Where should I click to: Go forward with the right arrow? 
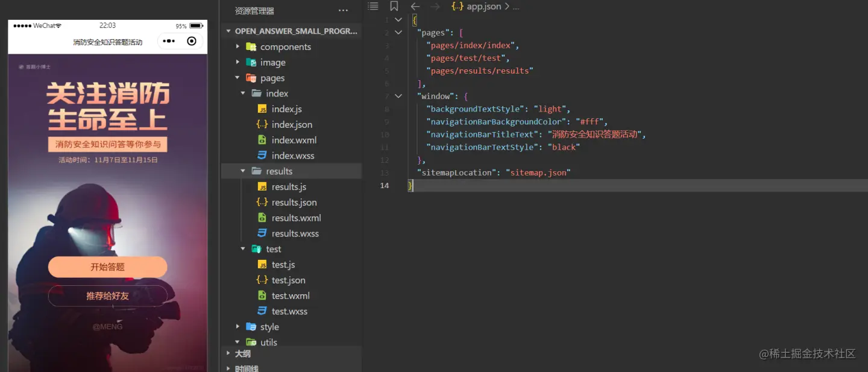(435, 7)
